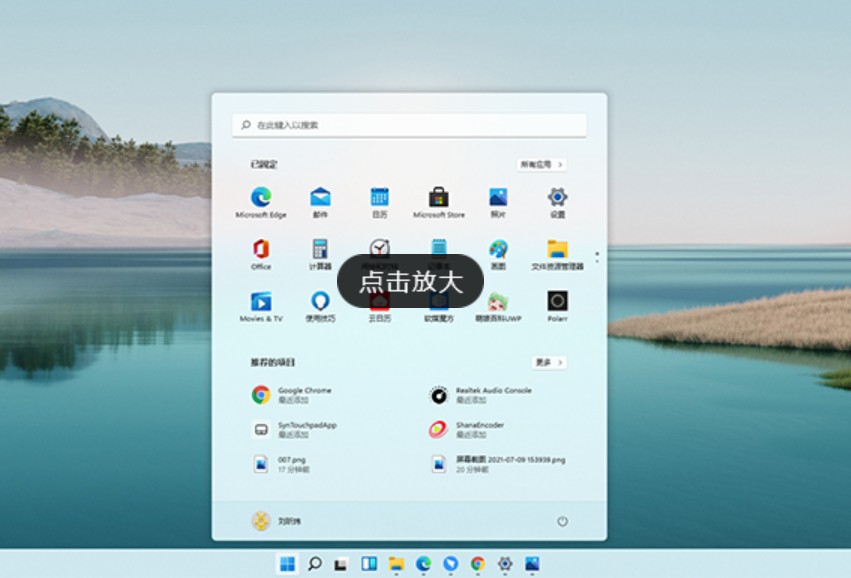Open File Explorer (文件资源管理器) pinned app

[x=557, y=250]
